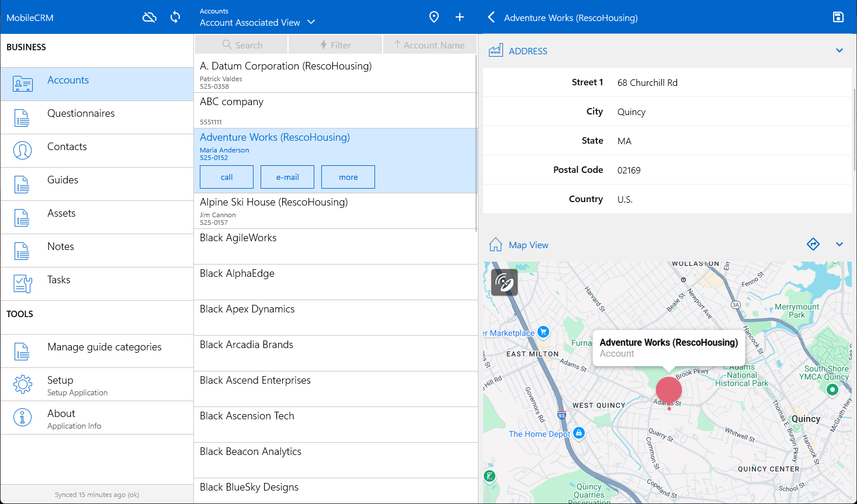Open Questionnaires from the sidebar

pyautogui.click(x=97, y=117)
